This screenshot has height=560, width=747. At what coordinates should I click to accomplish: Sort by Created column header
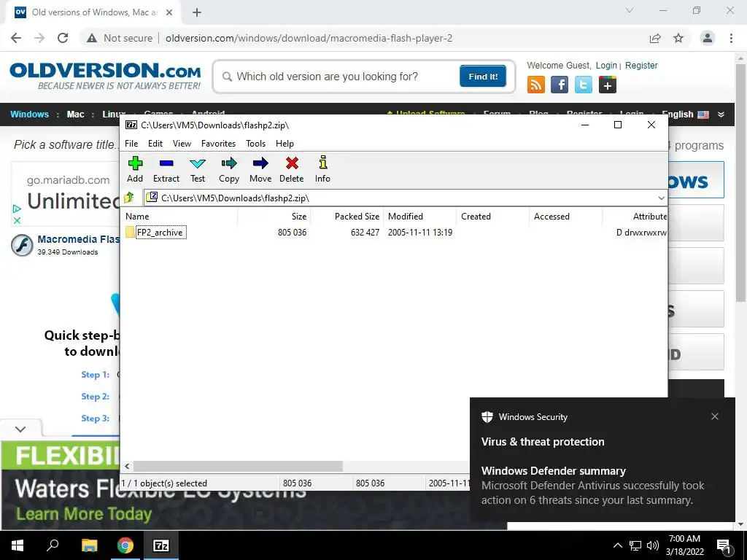[x=492, y=216]
